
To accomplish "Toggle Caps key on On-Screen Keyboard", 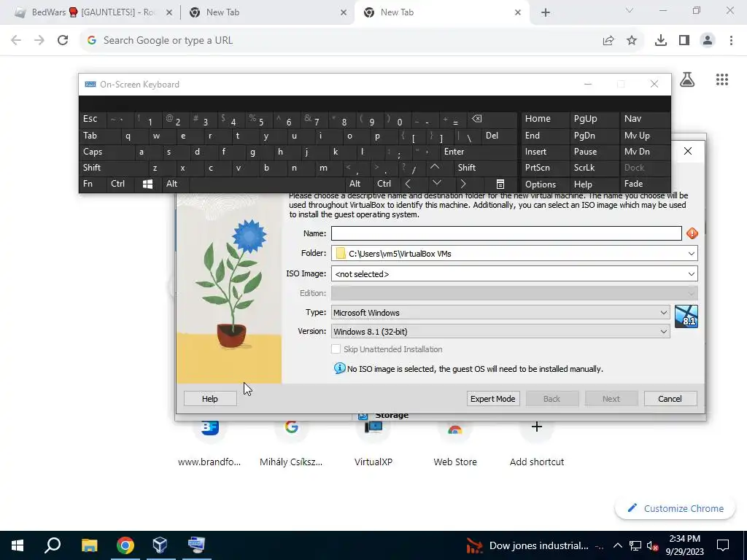I will [x=107, y=152].
